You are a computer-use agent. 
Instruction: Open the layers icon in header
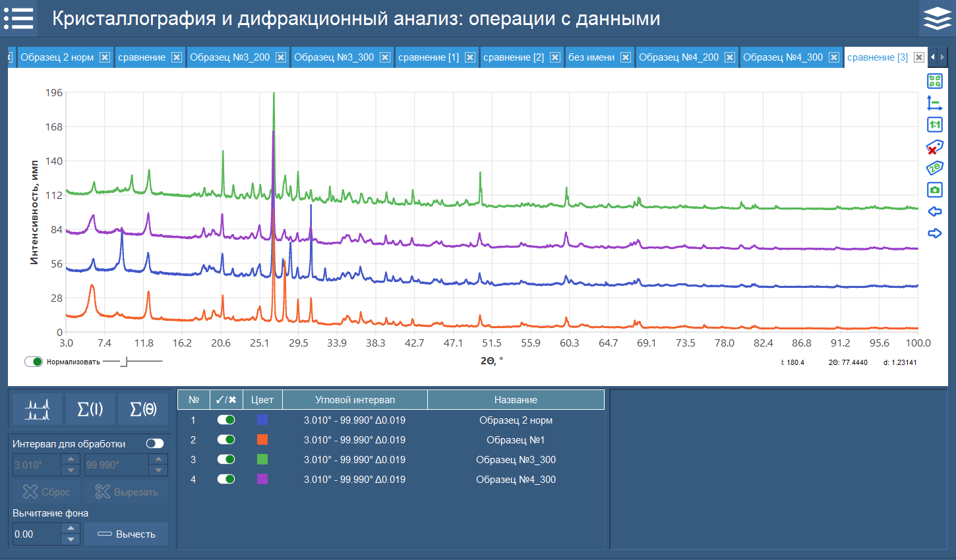pos(937,18)
